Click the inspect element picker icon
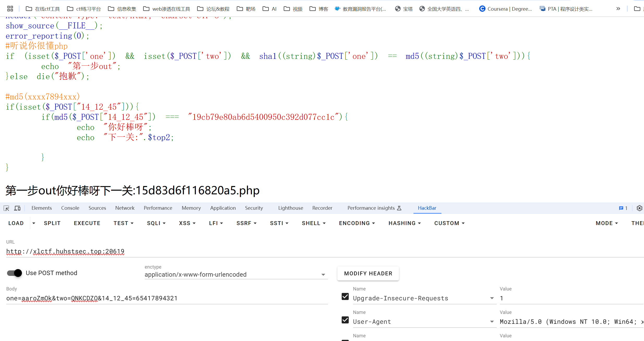The width and height of the screenshot is (644, 341). (x=6, y=208)
